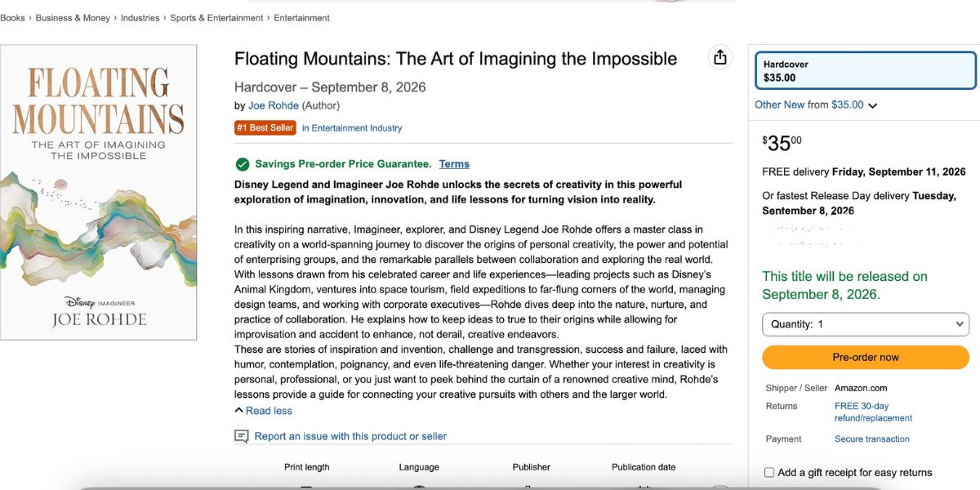Screen dimensions: 980x490
Task: Click the Secure transaction link
Action: (871, 439)
